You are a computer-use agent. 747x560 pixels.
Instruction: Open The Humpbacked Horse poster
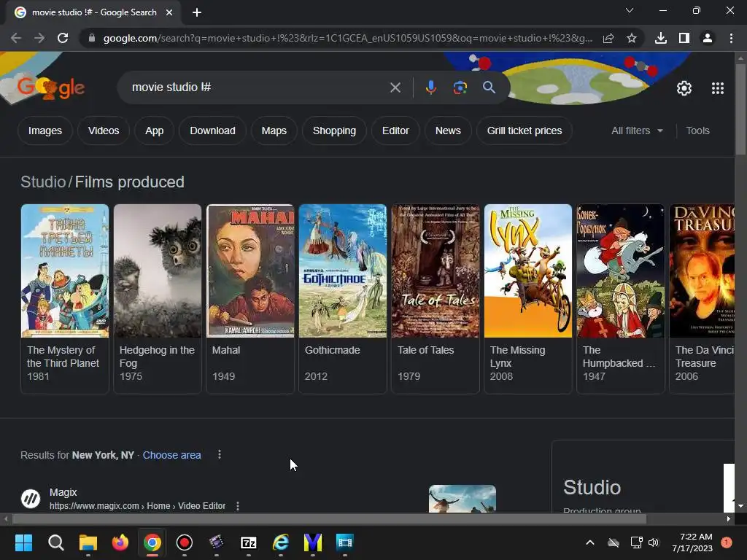pyautogui.click(x=621, y=271)
